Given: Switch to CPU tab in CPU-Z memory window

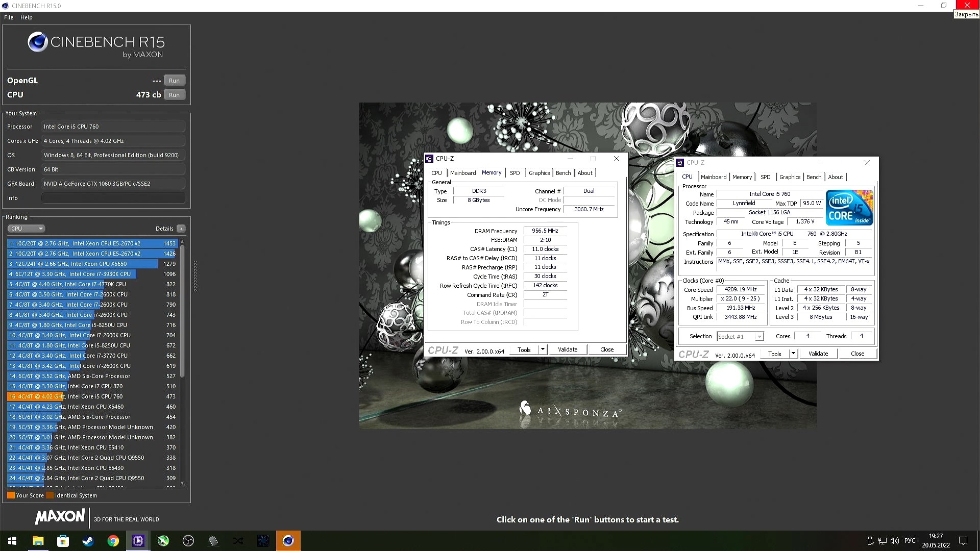Looking at the screenshot, I should point(437,173).
